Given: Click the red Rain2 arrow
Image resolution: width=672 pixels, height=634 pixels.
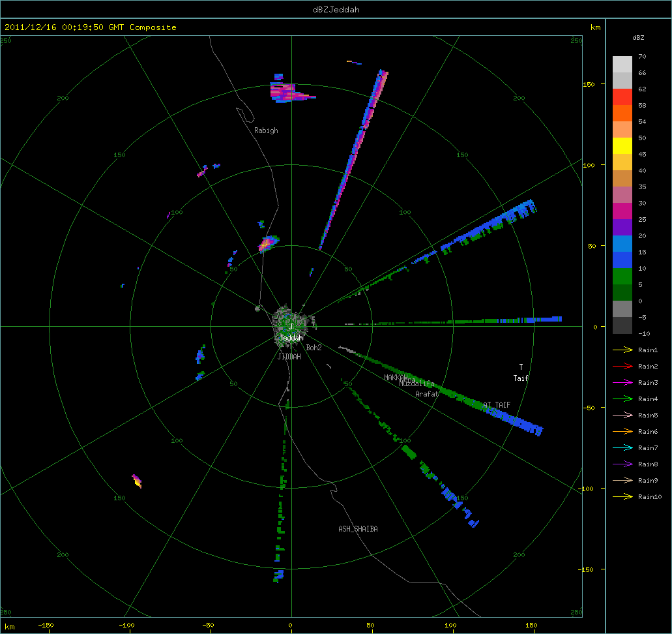Looking at the screenshot, I should pos(622,367).
